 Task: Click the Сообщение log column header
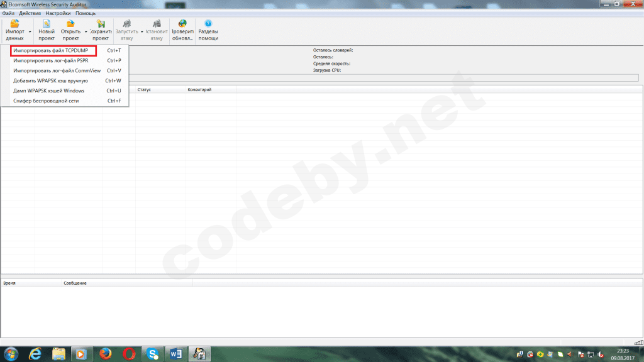point(127,283)
